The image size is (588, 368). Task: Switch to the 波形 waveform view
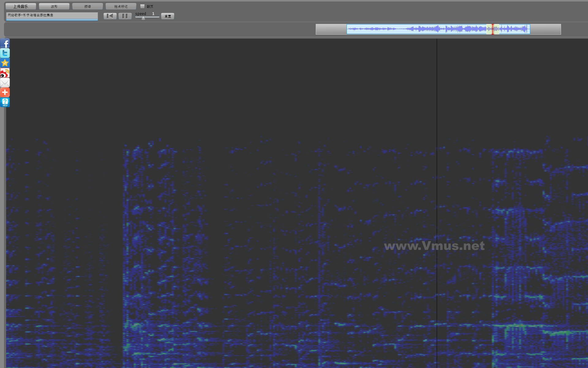tap(54, 6)
